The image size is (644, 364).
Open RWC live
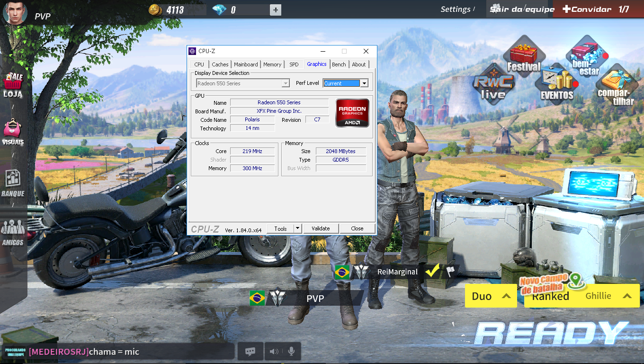tap(493, 84)
